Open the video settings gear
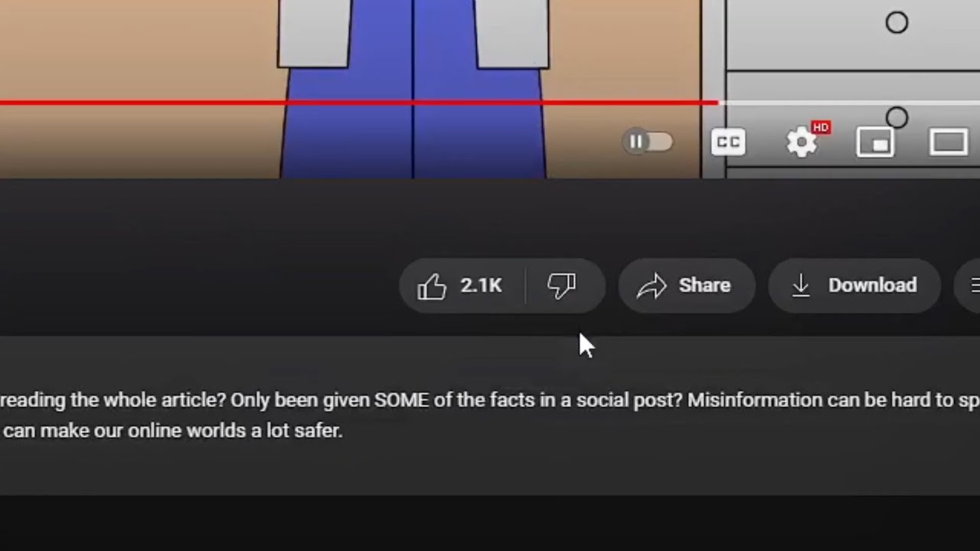This screenshot has height=551, width=980. (802, 142)
